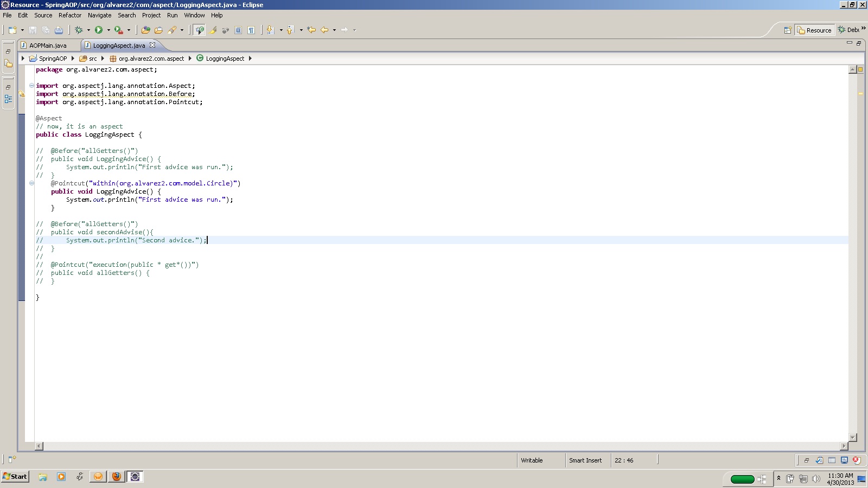Click the vertical scrollbar down arrow
868x488 pixels.
pos(852,437)
